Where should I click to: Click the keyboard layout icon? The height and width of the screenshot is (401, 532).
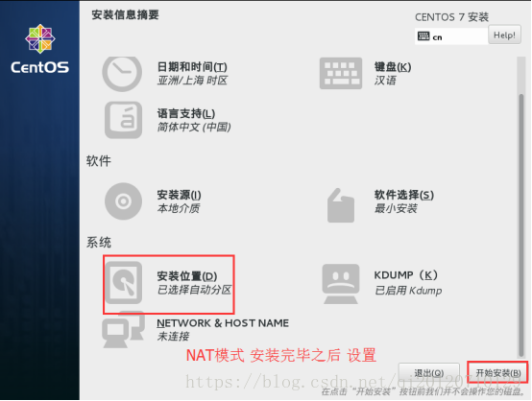pyautogui.click(x=341, y=74)
